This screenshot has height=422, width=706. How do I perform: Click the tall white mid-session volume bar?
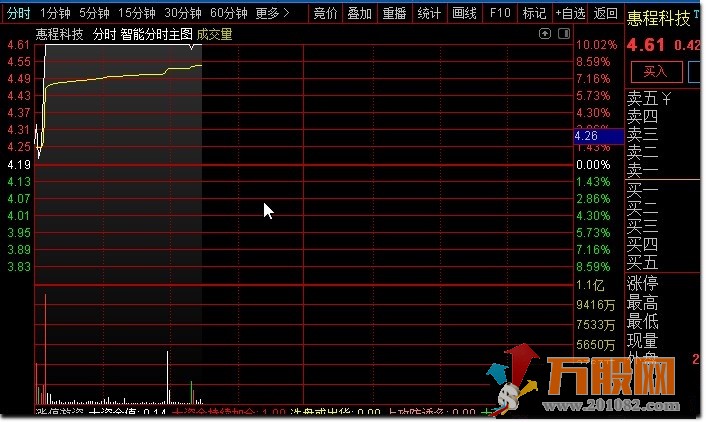click(x=167, y=377)
